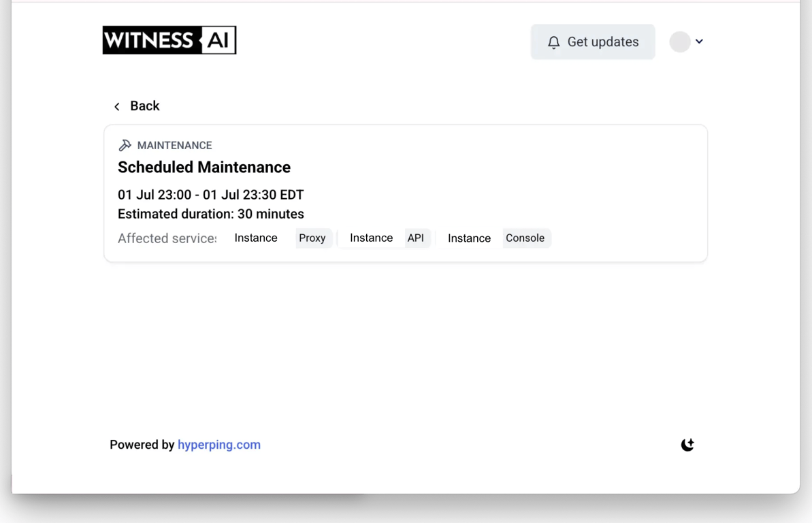Image resolution: width=812 pixels, height=523 pixels.
Task: Click the Back arrow chevron
Action: pos(117,106)
